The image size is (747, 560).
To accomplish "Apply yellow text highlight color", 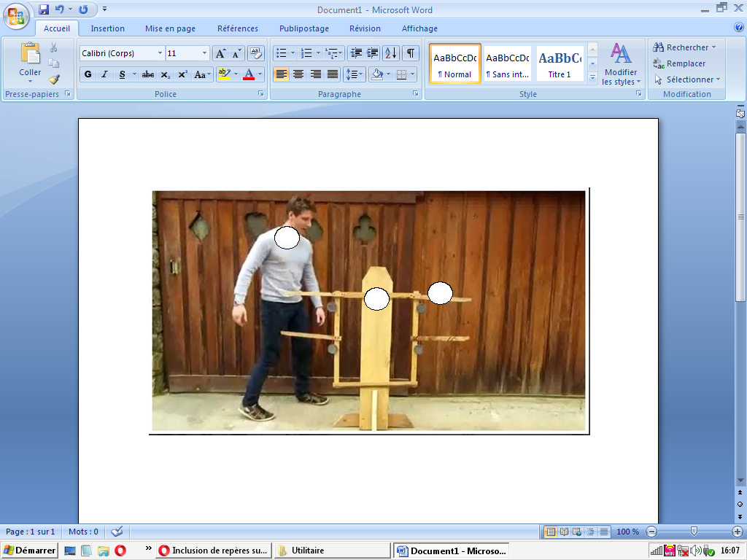I will click(224, 74).
